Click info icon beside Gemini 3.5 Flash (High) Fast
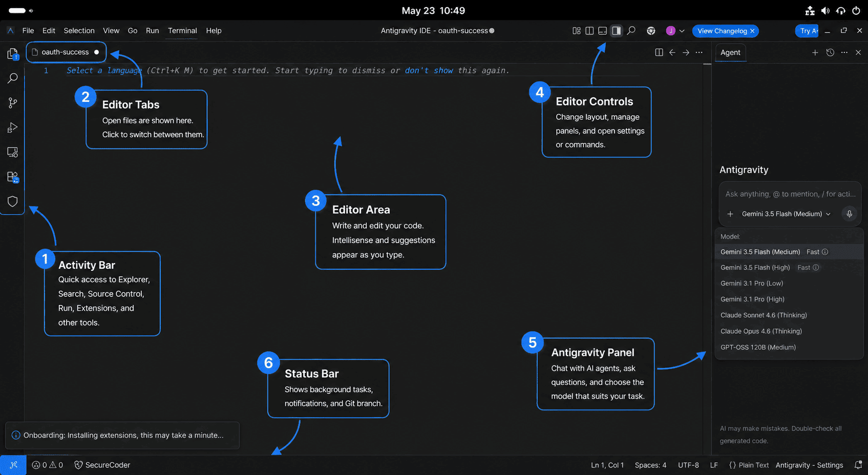The height and width of the screenshot is (475, 868). click(816, 268)
